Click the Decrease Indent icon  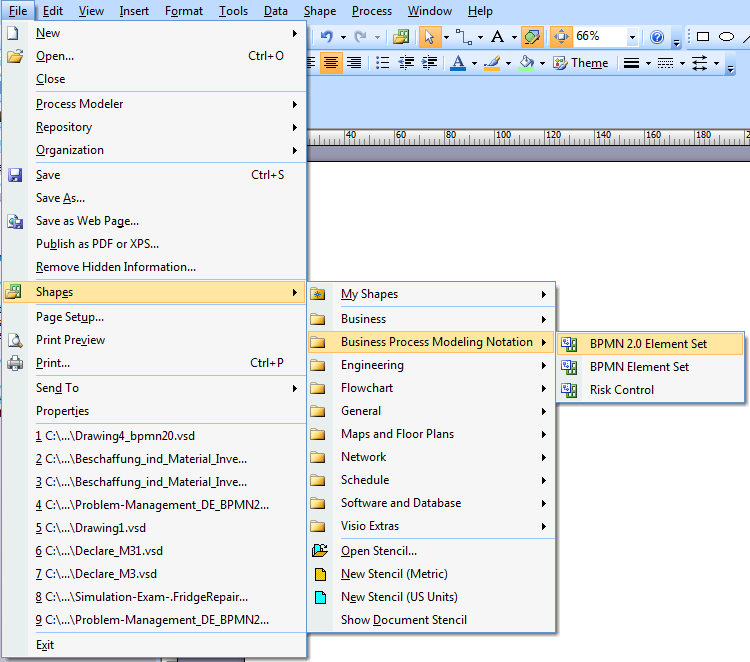tap(406, 63)
